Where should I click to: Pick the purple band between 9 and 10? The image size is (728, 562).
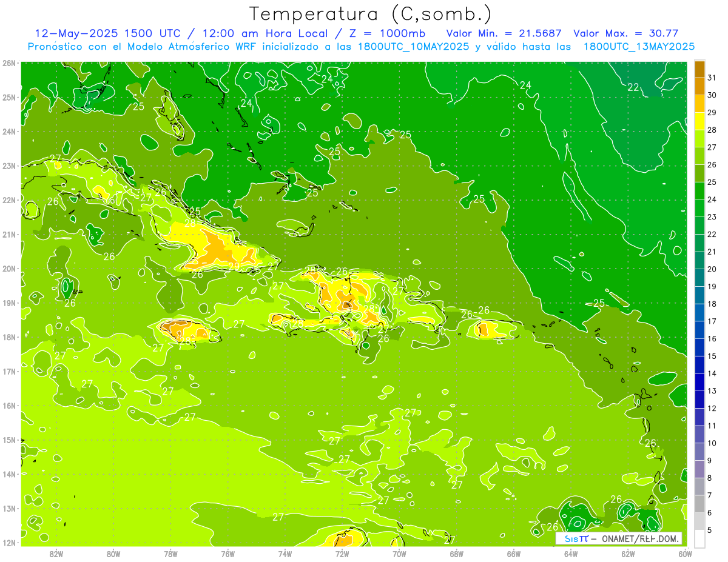(x=699, y=452)
